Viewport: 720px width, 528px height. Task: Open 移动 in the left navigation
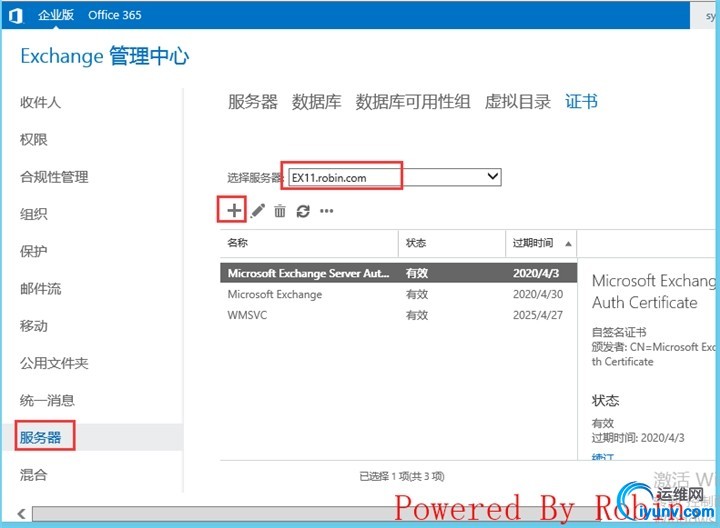(34, 326)
